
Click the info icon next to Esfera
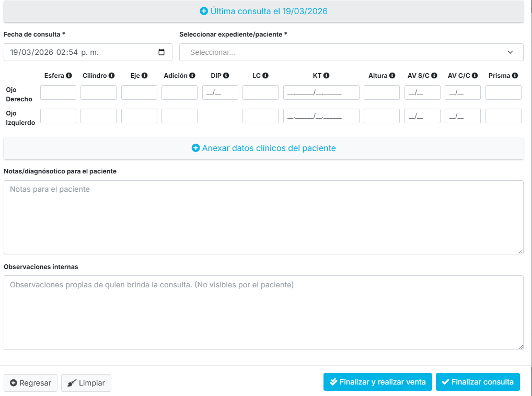(x=69, y=76)
